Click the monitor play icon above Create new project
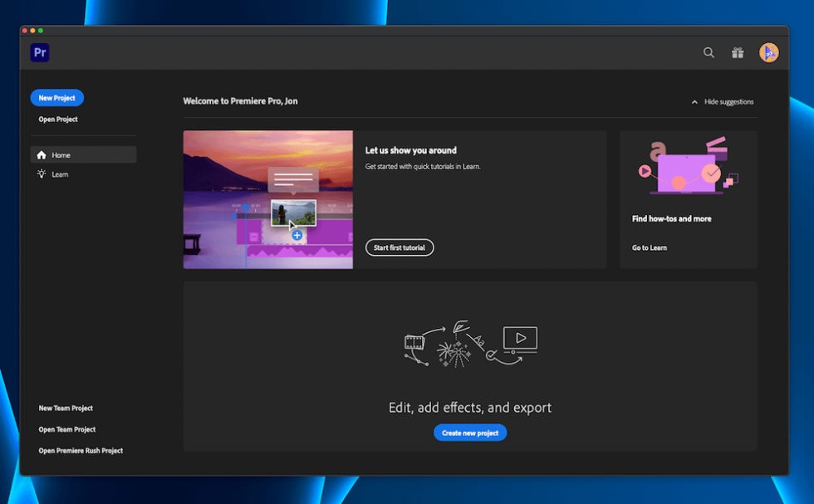814x504 pixels. 519,340
